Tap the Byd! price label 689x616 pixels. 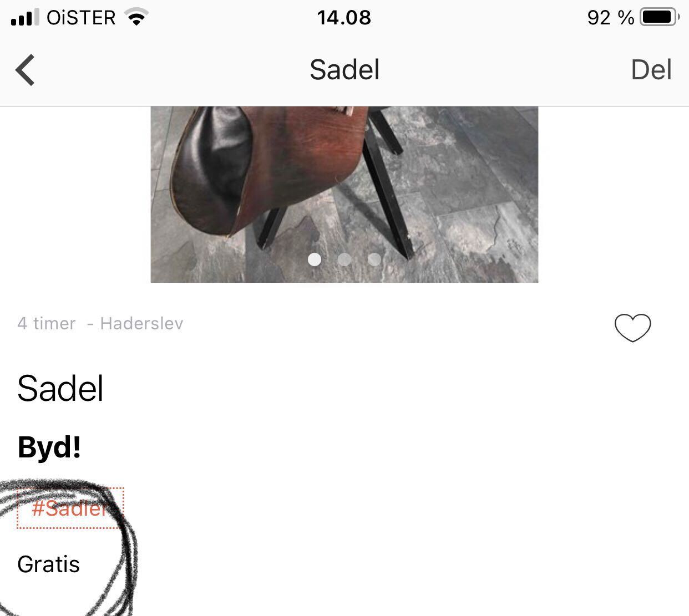[49, 447]
